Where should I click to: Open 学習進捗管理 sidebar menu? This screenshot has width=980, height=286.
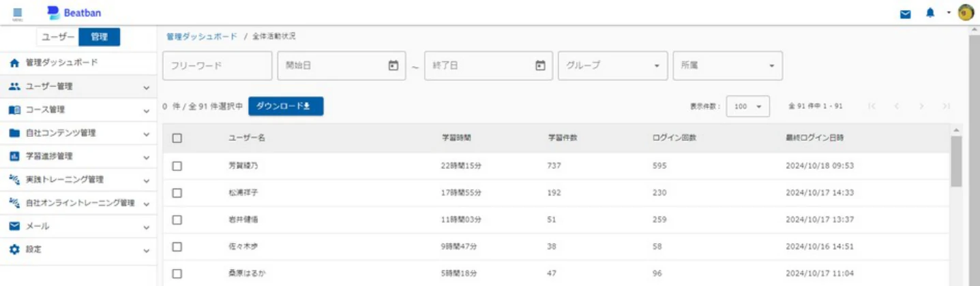[78, 156]
